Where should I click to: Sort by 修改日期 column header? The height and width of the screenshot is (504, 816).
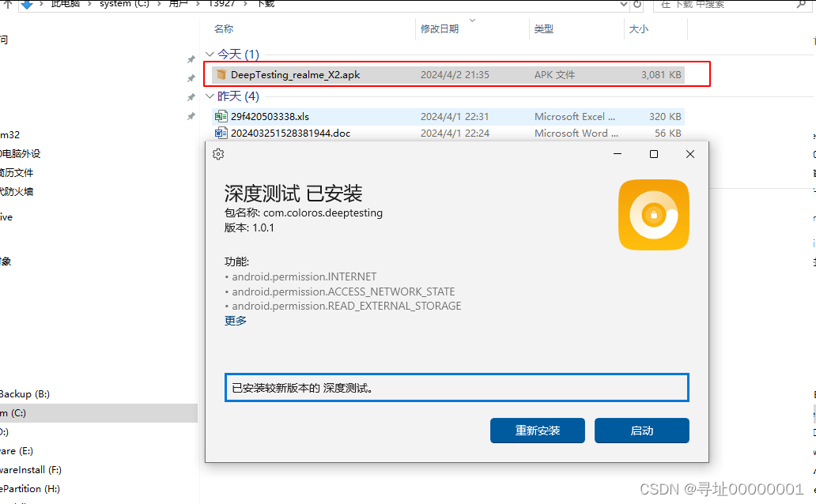click(x=440, y=29)
